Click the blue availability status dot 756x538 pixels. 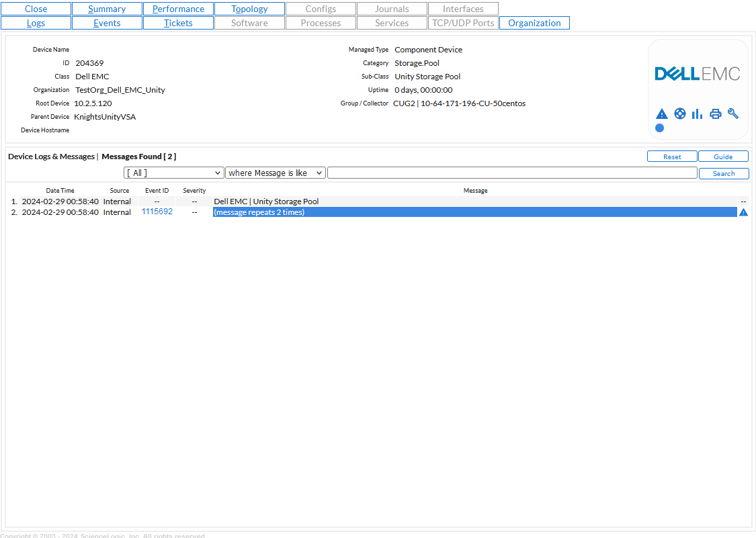(659, 128)
